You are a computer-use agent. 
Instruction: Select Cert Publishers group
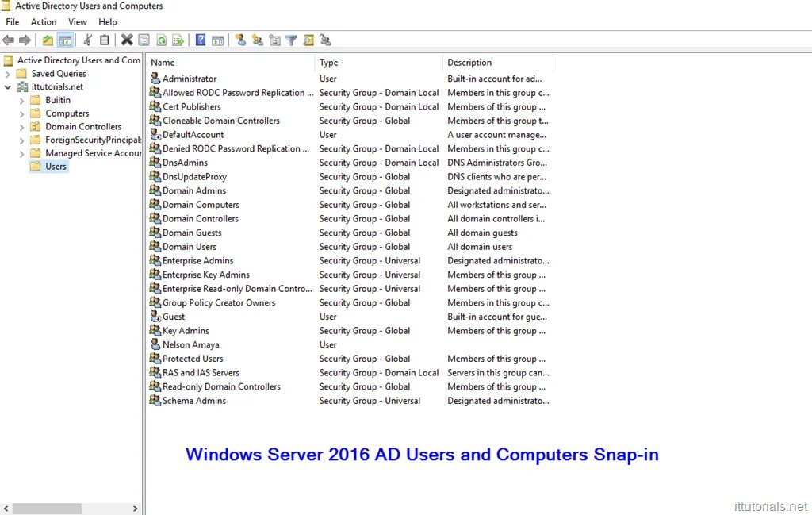pos(192,106)
